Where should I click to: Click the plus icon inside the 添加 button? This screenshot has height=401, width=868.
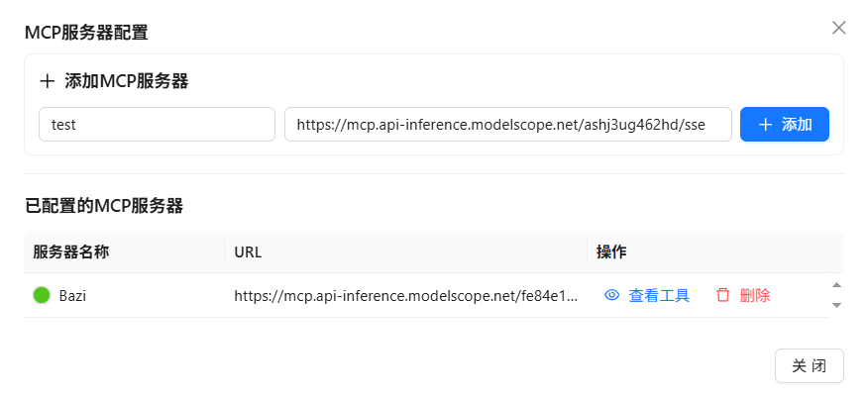tap(765, 125)
